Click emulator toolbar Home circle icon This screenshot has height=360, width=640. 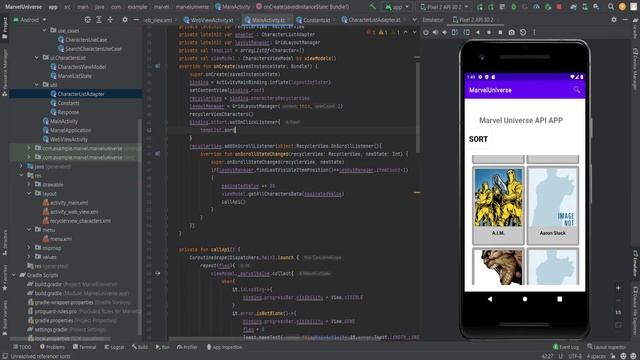489,32
